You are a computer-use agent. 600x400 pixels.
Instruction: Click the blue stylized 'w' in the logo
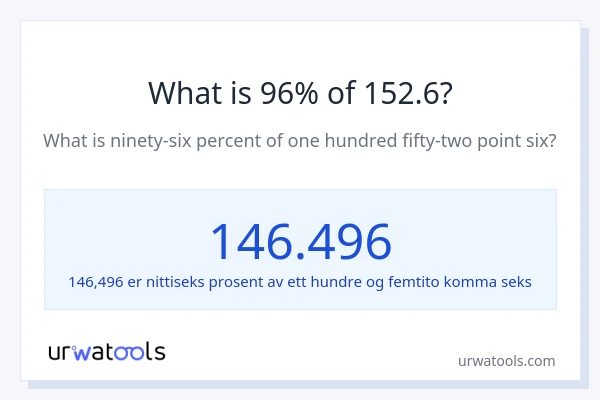[x=86, y=352]
